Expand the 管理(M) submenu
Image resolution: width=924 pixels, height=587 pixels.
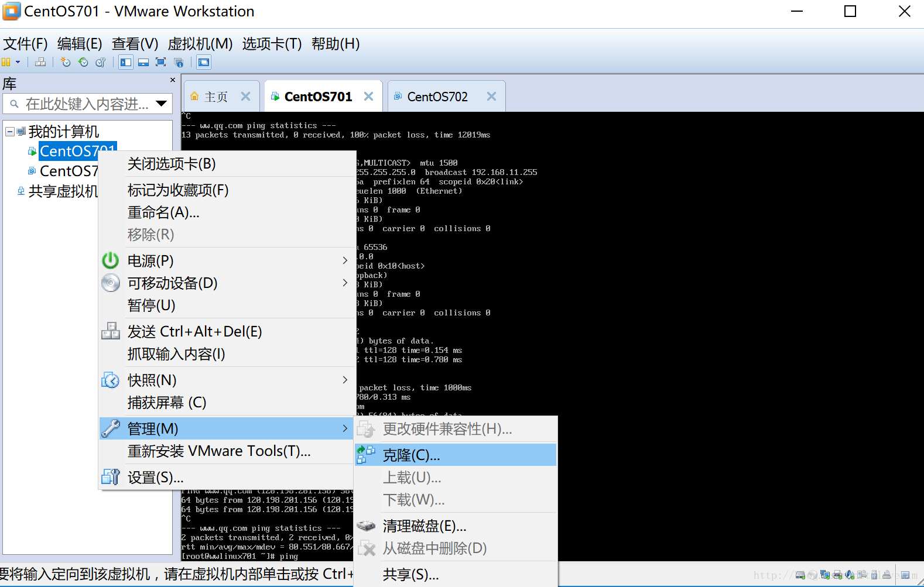(227, 428)
